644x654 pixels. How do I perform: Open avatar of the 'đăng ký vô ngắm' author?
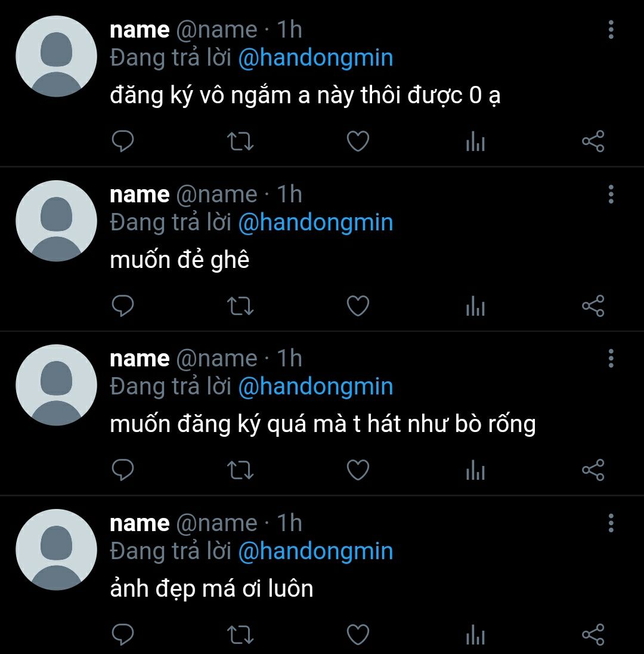click(56, 56)
